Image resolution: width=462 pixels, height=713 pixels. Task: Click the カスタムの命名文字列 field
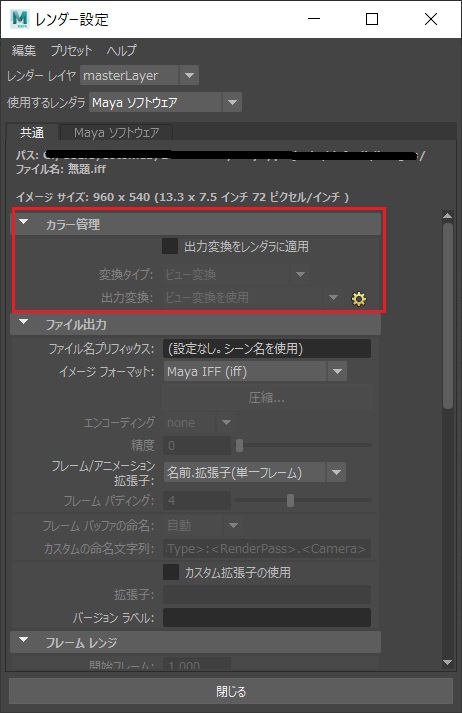(267, 548)
